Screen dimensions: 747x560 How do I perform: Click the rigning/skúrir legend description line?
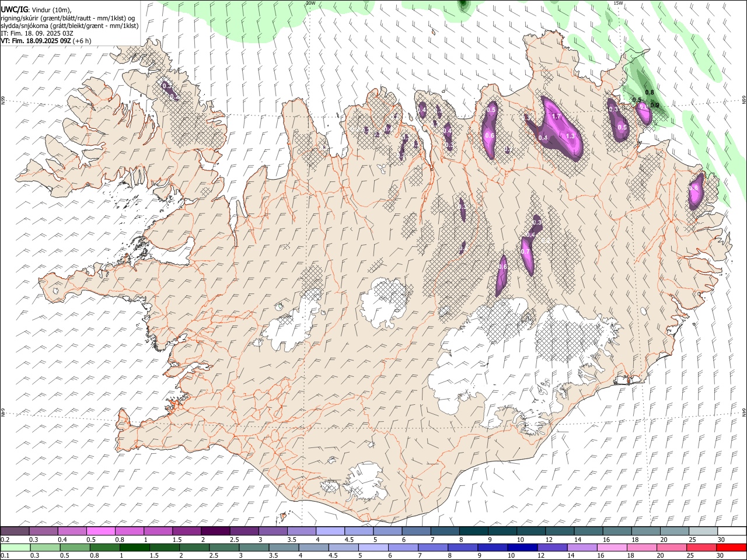(68, 17)
